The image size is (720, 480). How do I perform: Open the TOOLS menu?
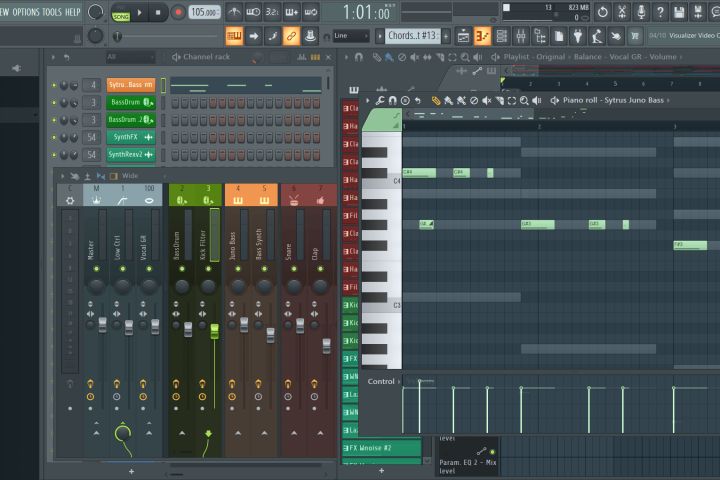click(x=51, y=12)
